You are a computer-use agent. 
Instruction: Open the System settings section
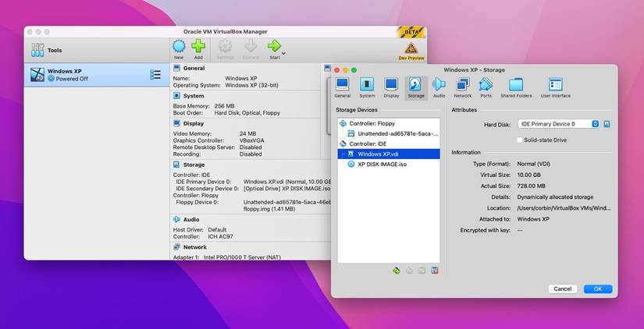[367, 87]
